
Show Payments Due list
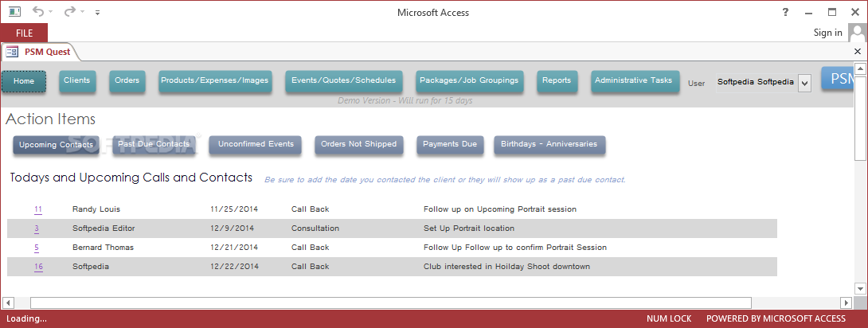[x=450, y=144]
